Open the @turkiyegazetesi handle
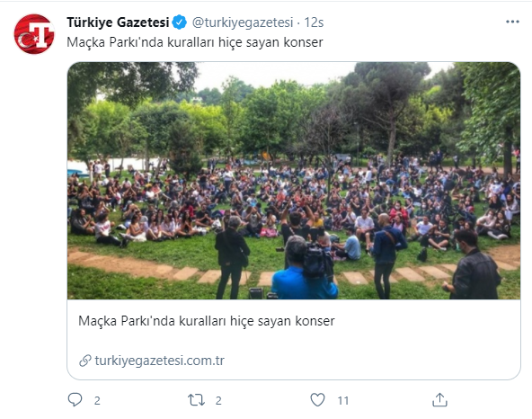 tap(243, 22)
